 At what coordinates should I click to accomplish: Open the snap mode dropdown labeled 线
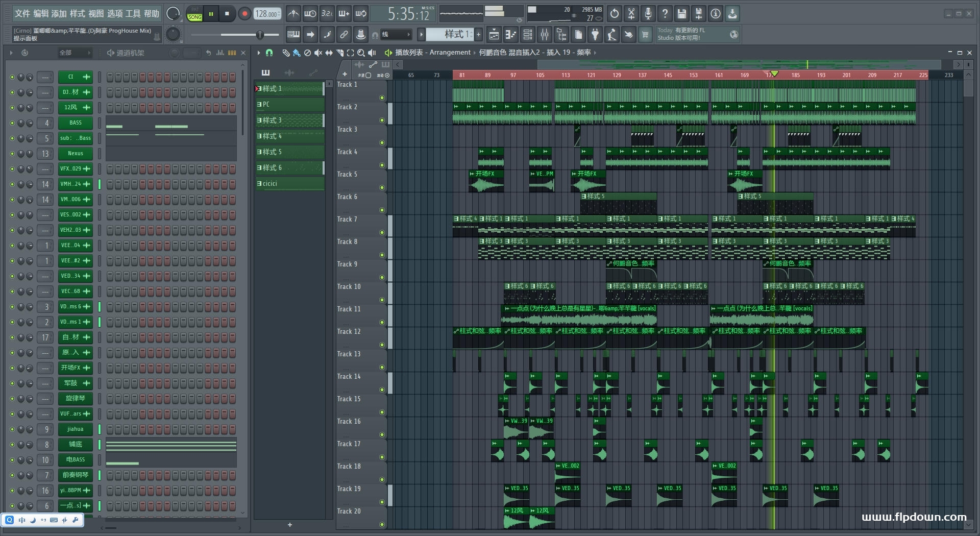(x=396, y=35)
